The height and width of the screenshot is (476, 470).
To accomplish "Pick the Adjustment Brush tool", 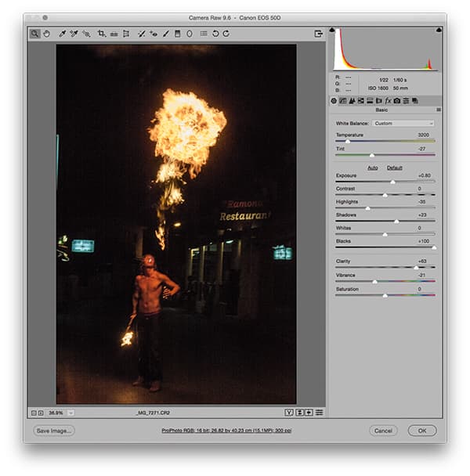I will [x=166, y=34].
